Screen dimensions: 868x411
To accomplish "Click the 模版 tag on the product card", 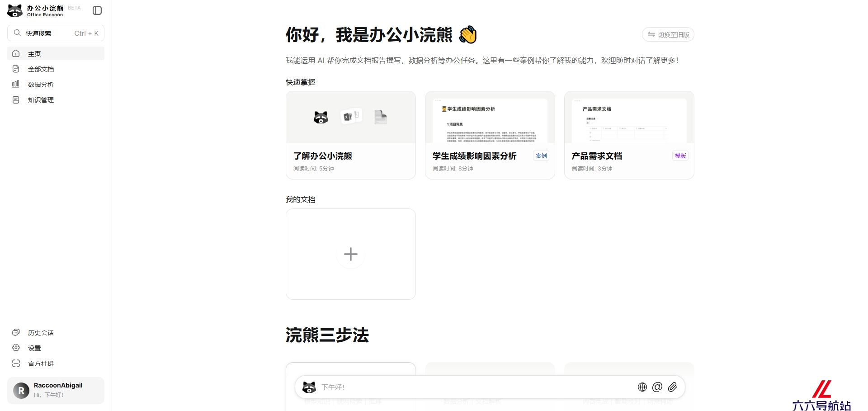I will pyautogui.click(x=680, y=156).
